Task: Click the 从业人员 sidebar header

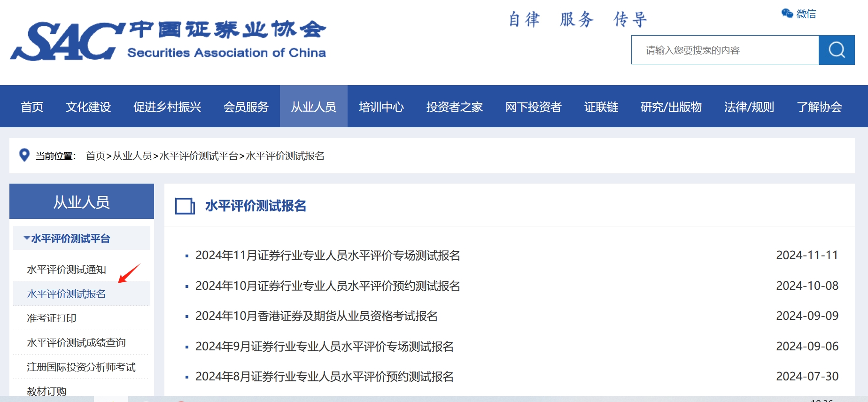Action: [82, 201]
